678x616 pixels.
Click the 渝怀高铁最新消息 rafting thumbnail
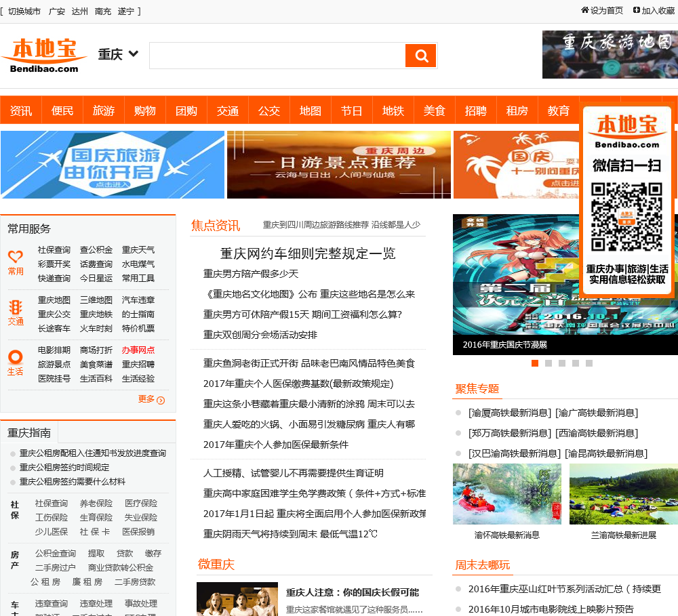(x=506, y=493)
